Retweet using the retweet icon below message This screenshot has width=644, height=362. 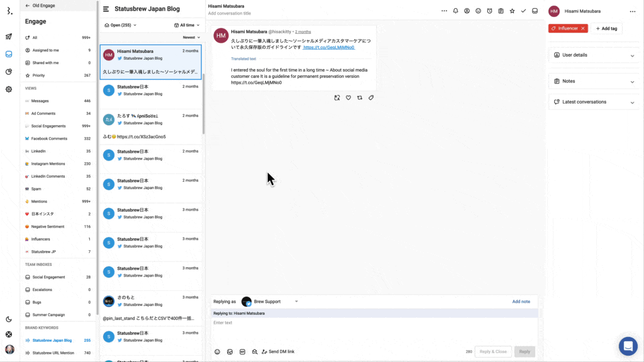coord(360,98)
